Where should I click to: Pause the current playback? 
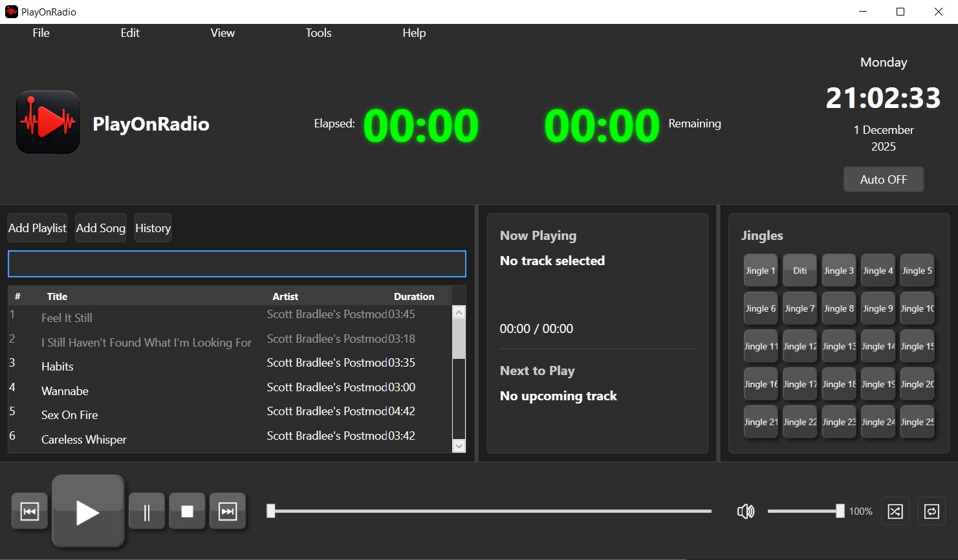coord(146,511)
